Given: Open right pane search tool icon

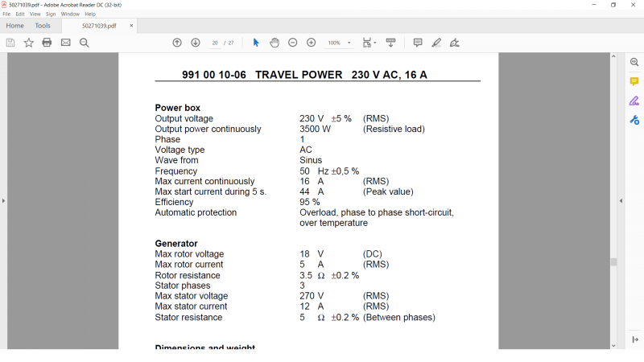Looking at the screenshot, I should (x=634, y=63).
